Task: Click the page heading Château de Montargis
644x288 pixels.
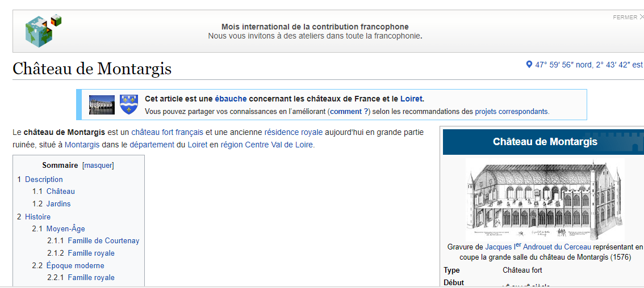Action: [92, 69]
